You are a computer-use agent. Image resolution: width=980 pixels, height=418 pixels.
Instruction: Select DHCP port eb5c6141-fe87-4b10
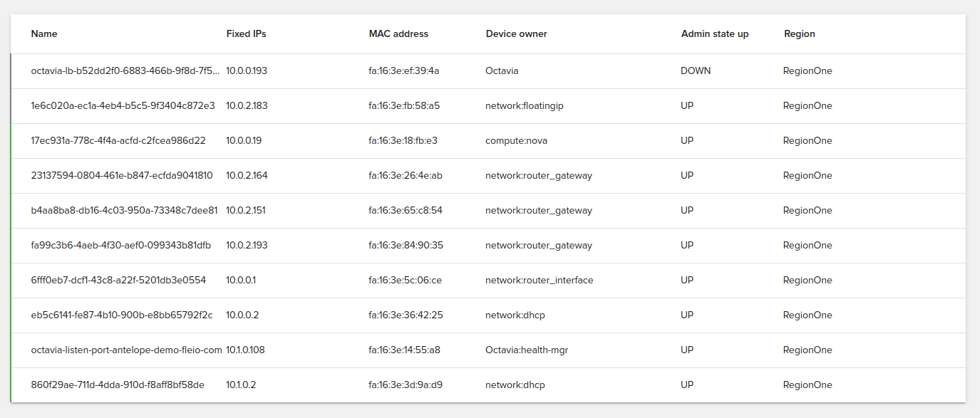click(120, 315)
